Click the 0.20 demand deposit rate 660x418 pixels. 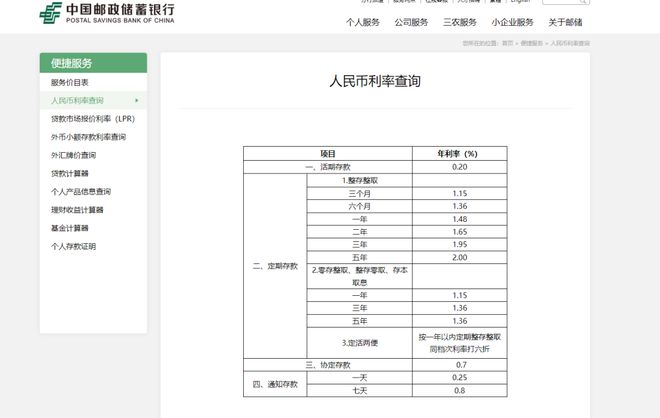coord(460,167)
